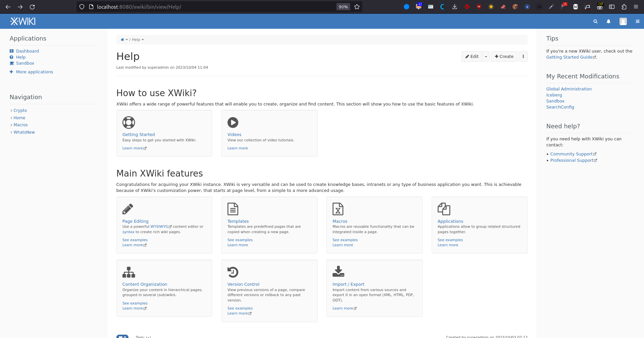Click the XWiki logo
644x338 pixels.
coord(23,21)
